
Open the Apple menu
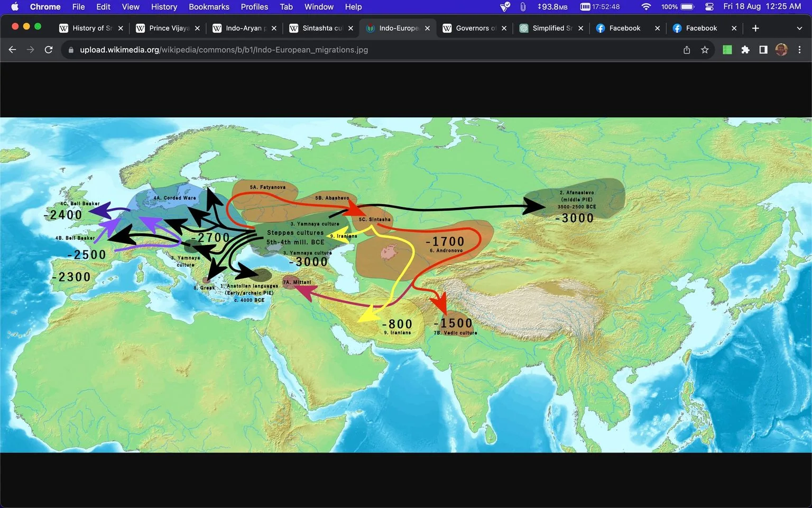(x=15, y=7)
